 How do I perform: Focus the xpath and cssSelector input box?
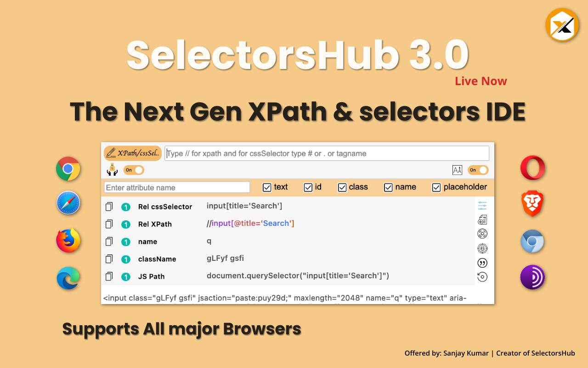pyautogui.click(x=327, y=153)
